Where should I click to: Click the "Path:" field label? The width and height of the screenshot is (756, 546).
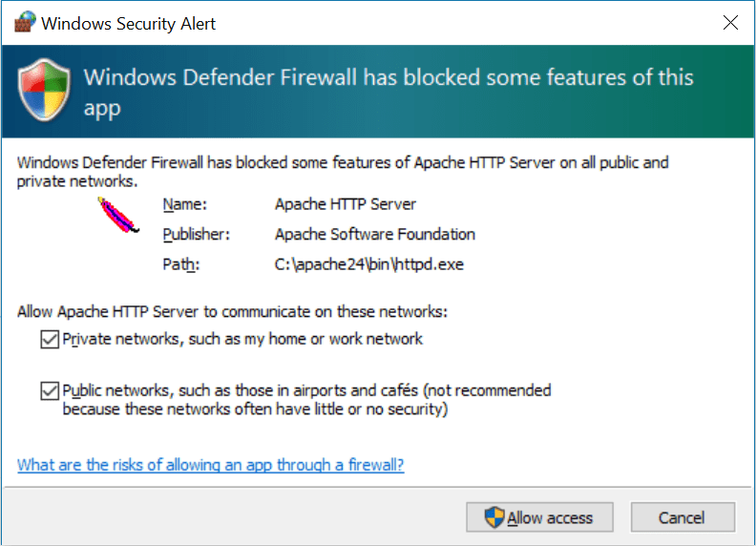[x=180, y=264]
